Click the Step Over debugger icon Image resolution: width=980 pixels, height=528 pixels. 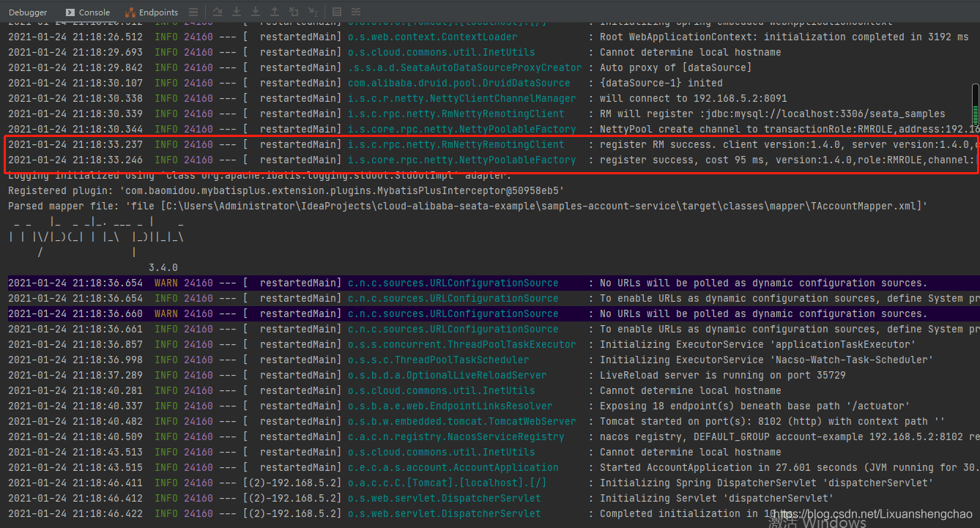218,12
